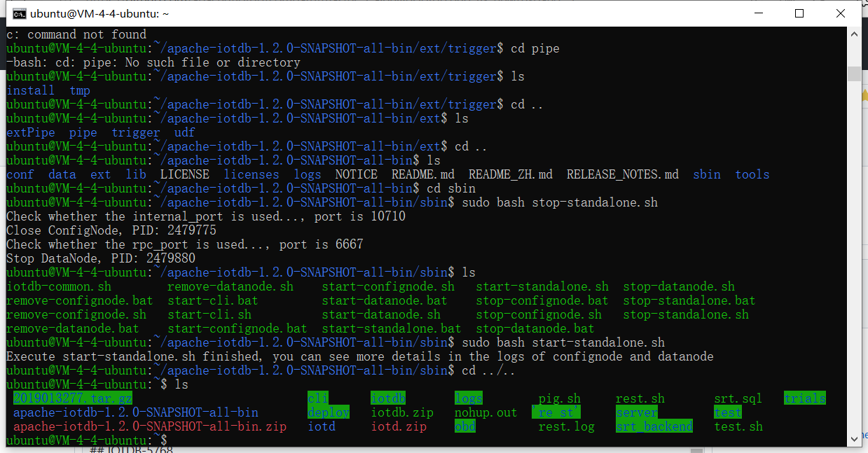Click the 'Close ConfigNode, PID: 2479775' line

pos(111,230)
